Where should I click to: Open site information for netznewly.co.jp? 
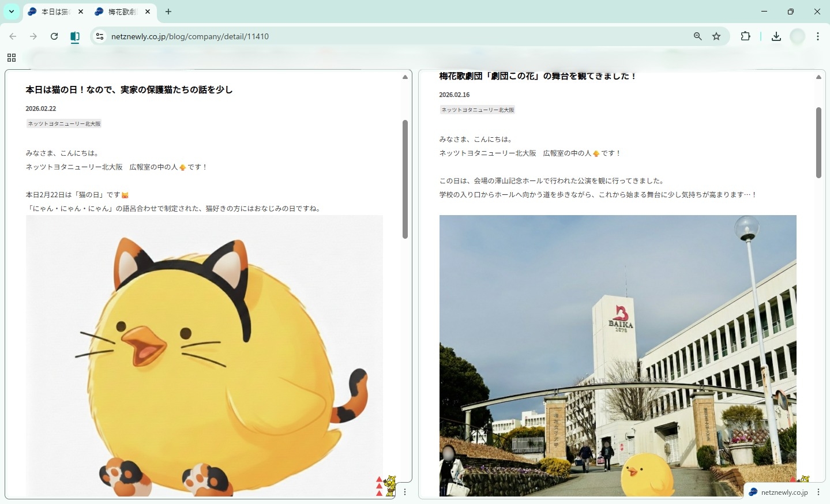(x=100, y=36)
